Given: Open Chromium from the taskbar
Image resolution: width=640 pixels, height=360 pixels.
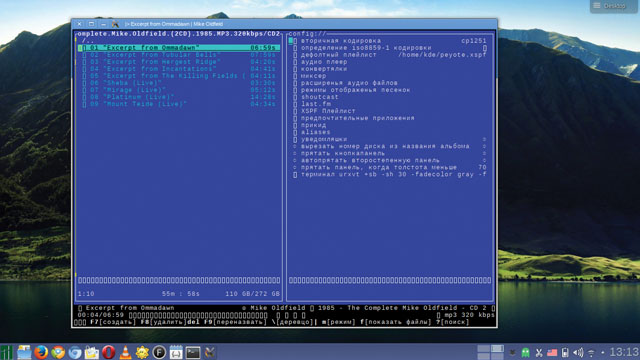Looking at the screenshot, I should tap(75, 352).
